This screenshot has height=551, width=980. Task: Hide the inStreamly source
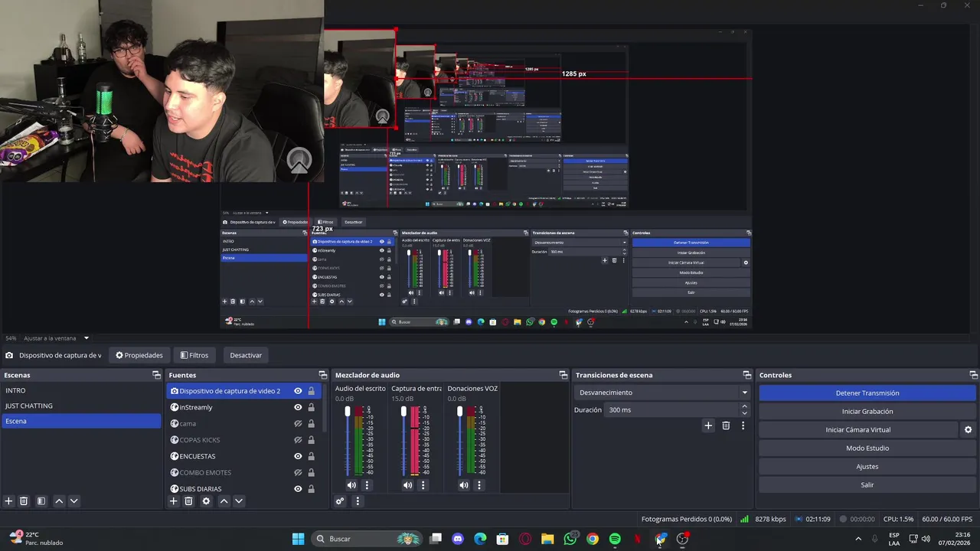pyautogui.click(x=298, y=407)
